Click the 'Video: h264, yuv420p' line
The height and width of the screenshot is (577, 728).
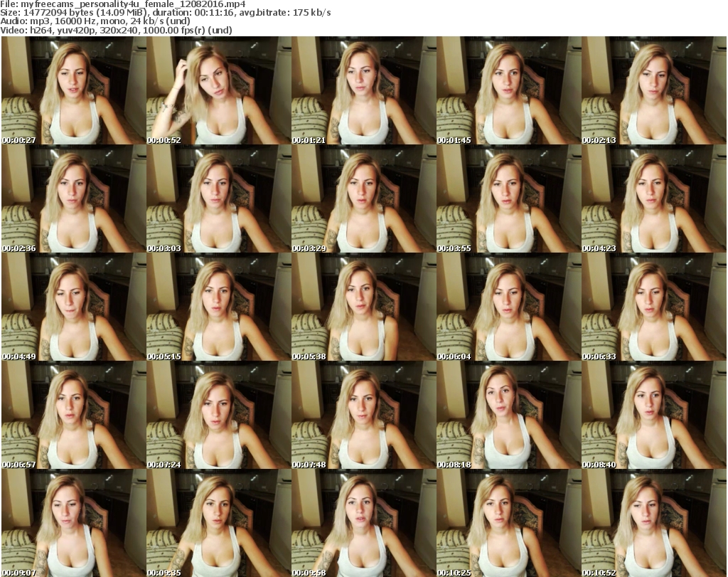tap(116, 30)
